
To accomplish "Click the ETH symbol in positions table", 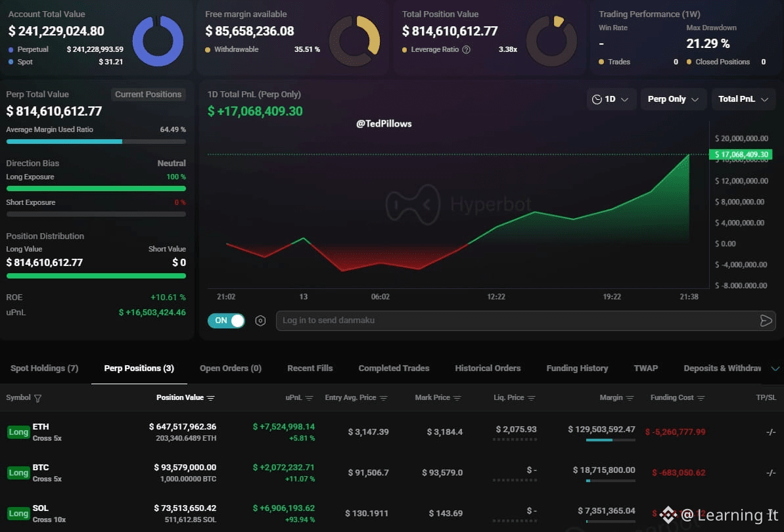I will 41,427.
